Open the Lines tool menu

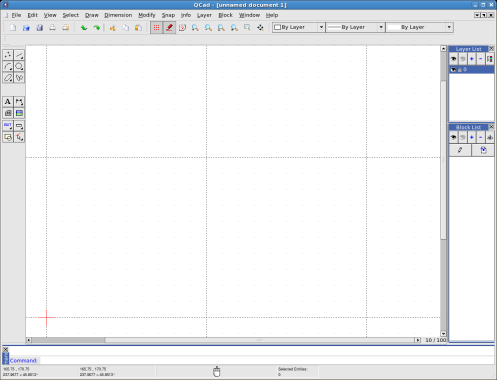click(x=19, y=55)
